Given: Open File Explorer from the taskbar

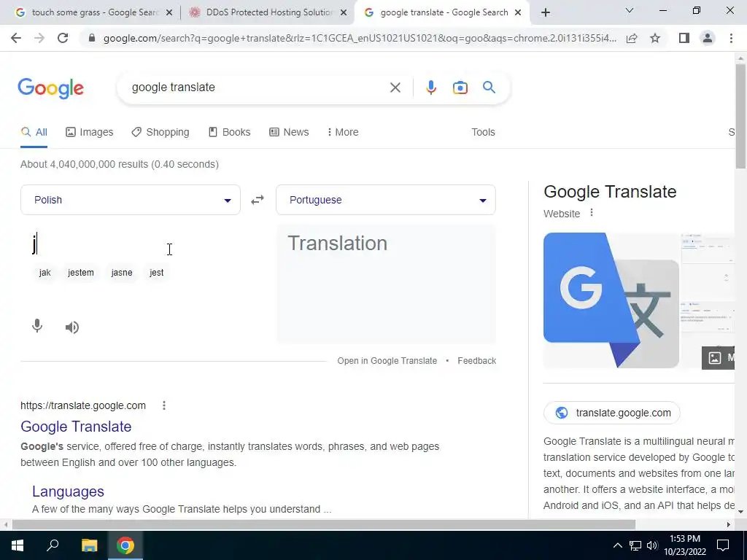Looking at the screenshot, I should click(x=89, y=545).
